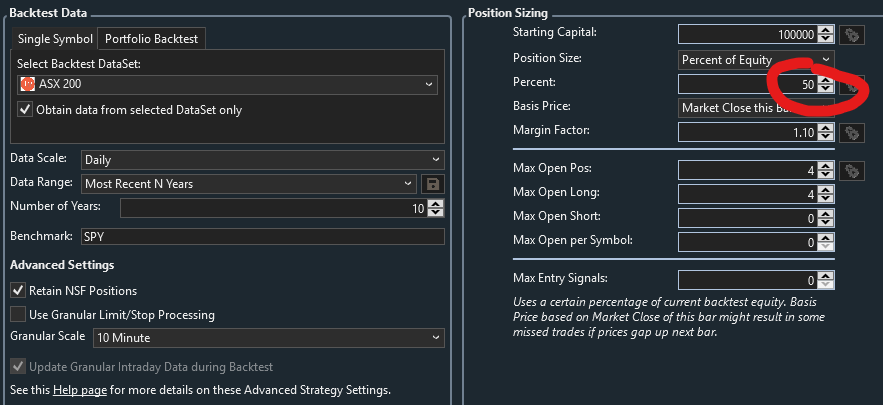Increase Max Open Short with up arrow

point(825,213)
